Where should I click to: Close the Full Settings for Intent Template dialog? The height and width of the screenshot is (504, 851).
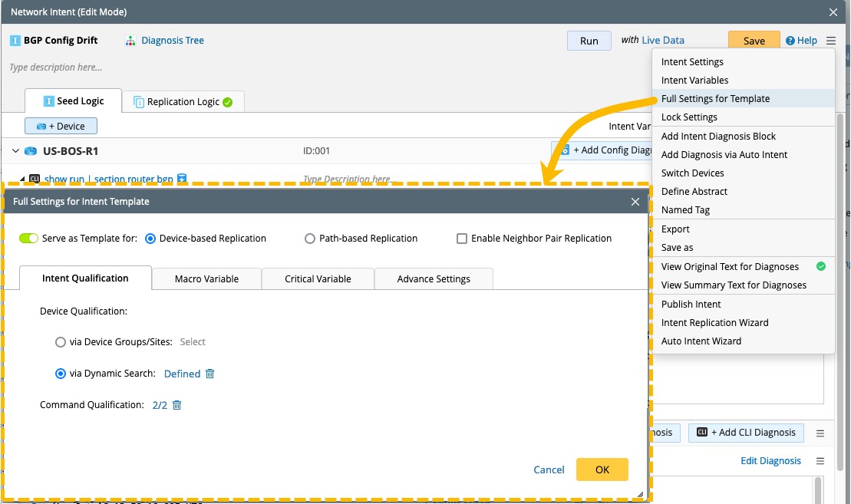635,202
